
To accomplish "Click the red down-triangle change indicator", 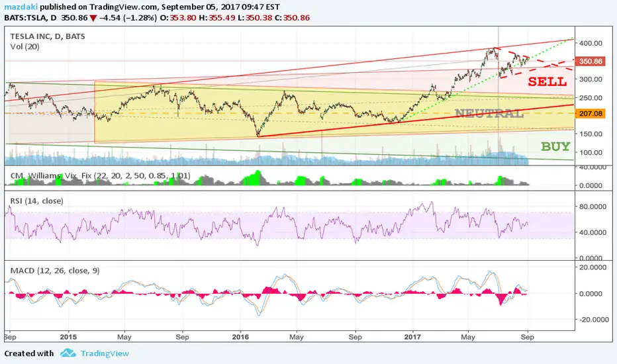I will 93,18.
